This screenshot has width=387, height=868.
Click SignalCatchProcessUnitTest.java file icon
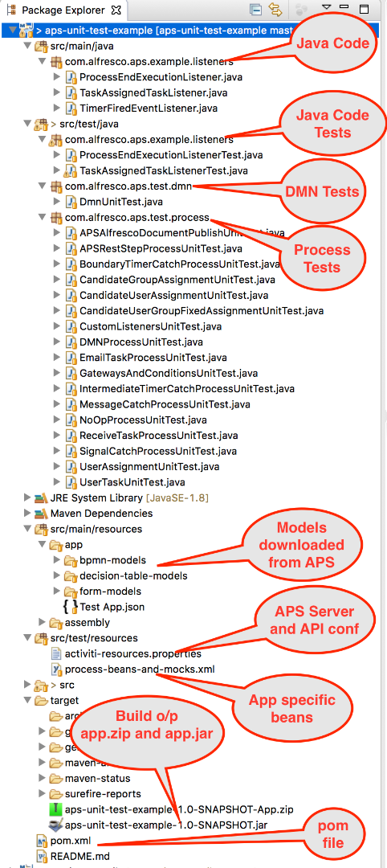click(x=71, y=451)
